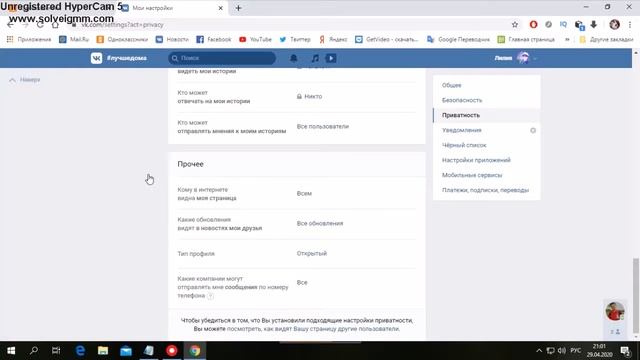Viewport: 640px width, 360px height.
Task: Open File Explorer from the taskbar
Action: 103,351
